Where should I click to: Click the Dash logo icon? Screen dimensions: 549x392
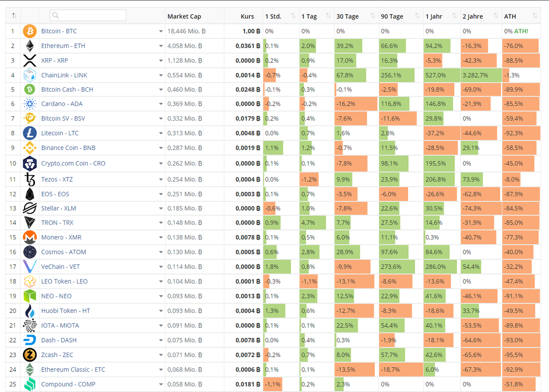(30, 340)
